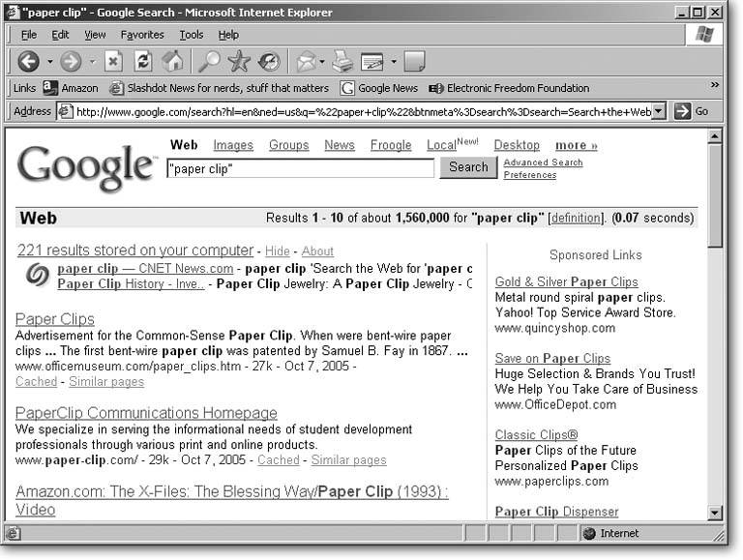Screen dimensions: 743x560
Task: Open the File menu
Action: pos(29,35)
